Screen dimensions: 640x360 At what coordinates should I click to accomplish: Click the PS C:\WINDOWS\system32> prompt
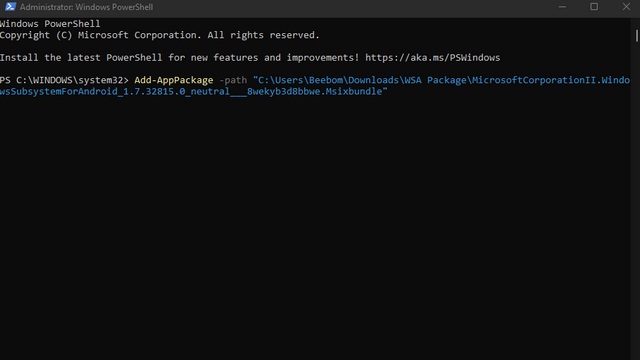pos(64,80)
